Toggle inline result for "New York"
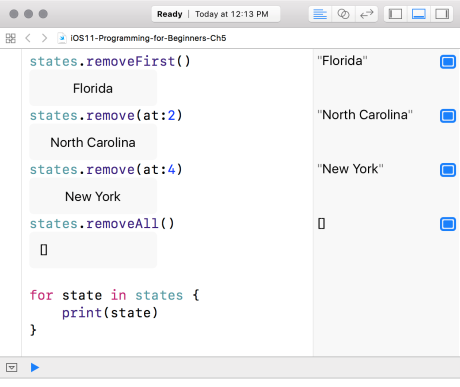Viewport: 460px width, 387px height. point(448,170)
